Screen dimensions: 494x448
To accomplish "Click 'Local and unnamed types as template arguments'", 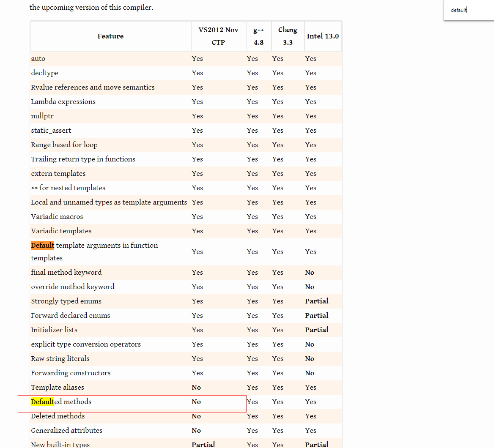I will coord(109,202).
